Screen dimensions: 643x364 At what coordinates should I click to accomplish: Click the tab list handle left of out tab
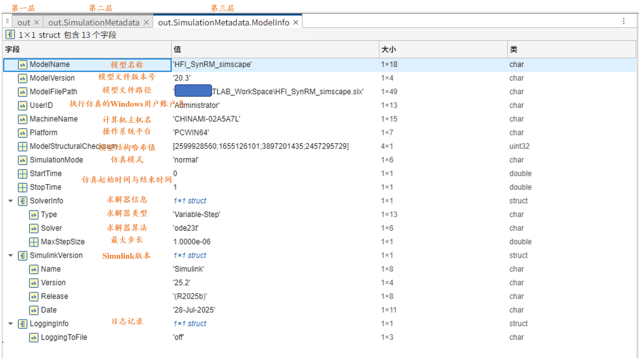coord(7,21)
